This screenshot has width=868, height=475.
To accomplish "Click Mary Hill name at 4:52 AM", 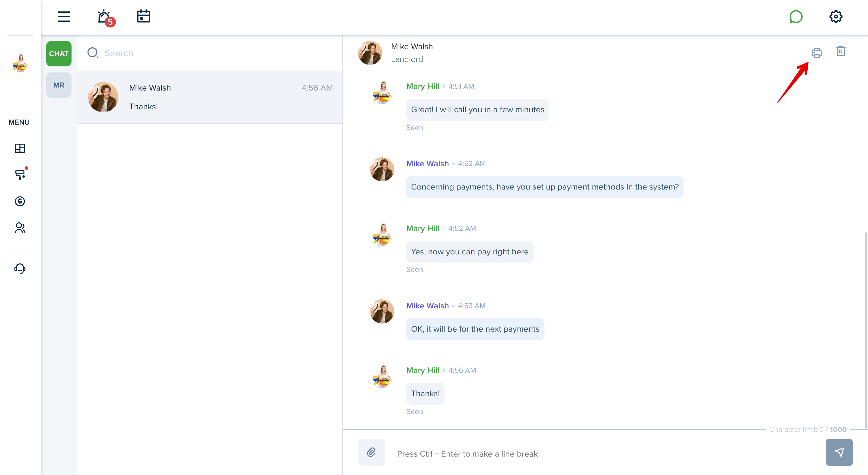I will (x=423, y=228).
